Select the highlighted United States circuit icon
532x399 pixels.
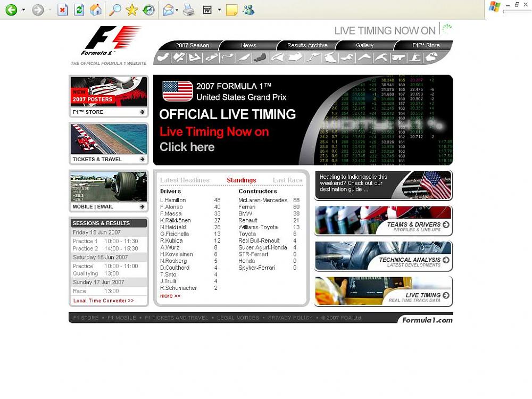(260, 57)
